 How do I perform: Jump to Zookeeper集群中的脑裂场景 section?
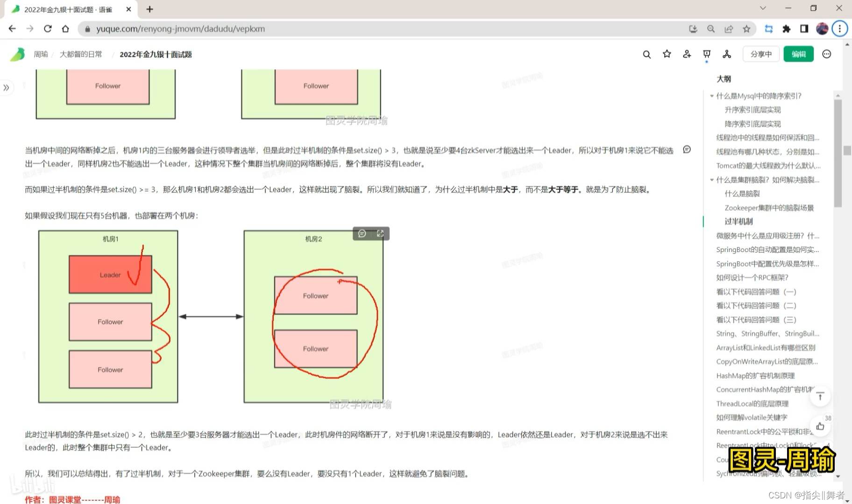769,208
